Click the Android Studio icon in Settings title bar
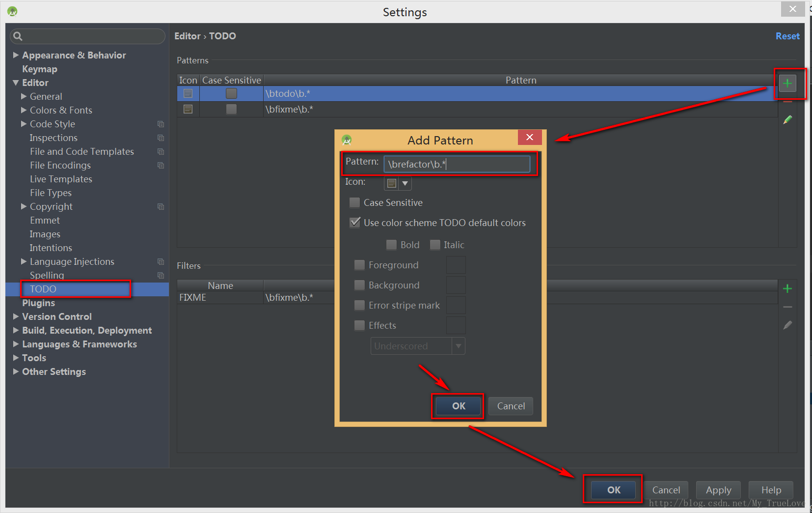The image size is (812, 513). coord(12,11)
